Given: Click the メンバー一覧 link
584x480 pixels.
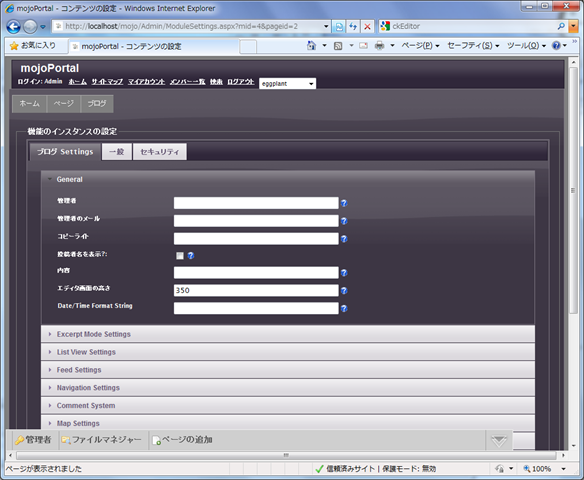Looking at the screenshot, I should click(x=187, y=82).
